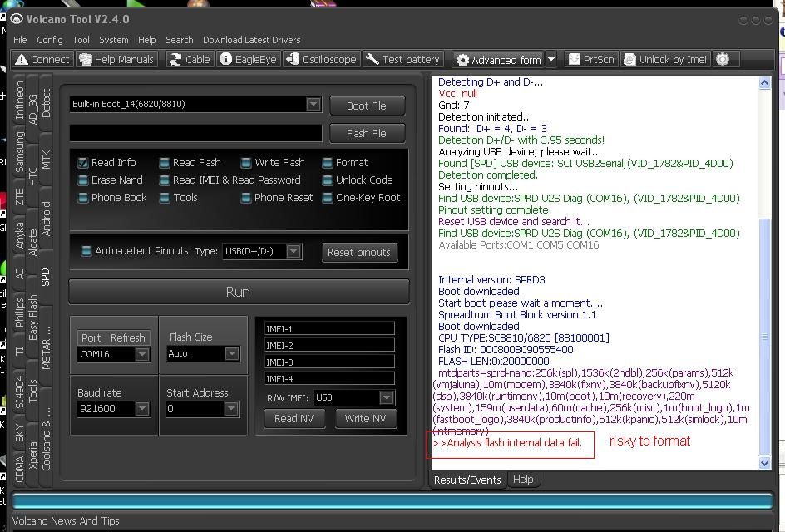This screenshot has width=785, height=532.
Task: Check the Tools option checkbox
Action: coord(164,198)
